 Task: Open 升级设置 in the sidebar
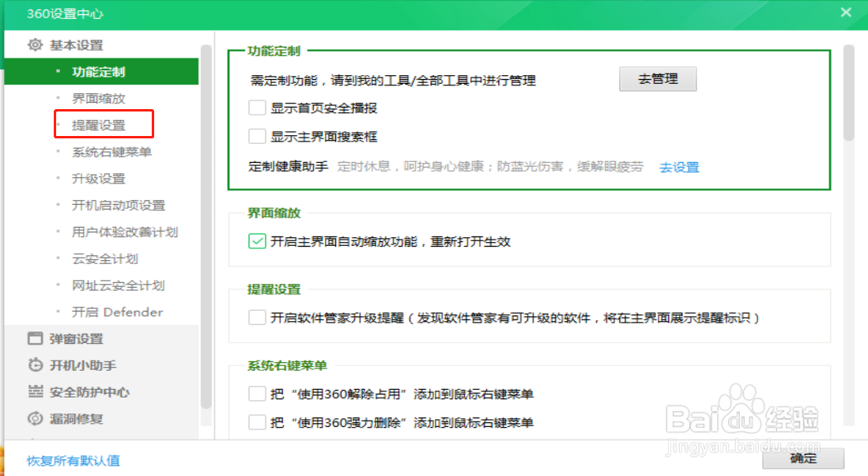99,178
